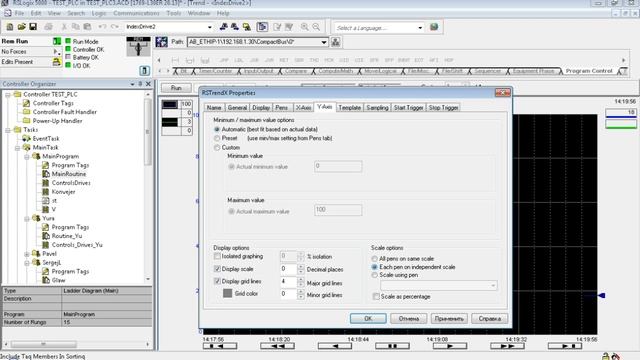
Task: Collapse the Tasks tree node
Action: click(x=8, y=130)
